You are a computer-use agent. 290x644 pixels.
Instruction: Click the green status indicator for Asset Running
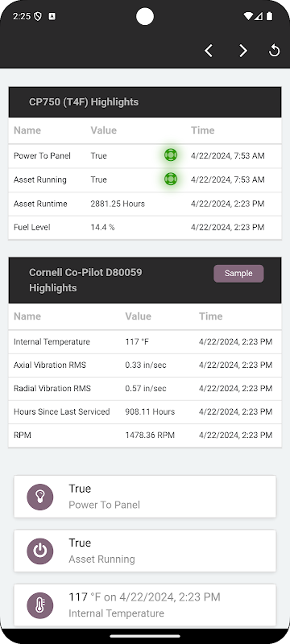pos(171,179)
